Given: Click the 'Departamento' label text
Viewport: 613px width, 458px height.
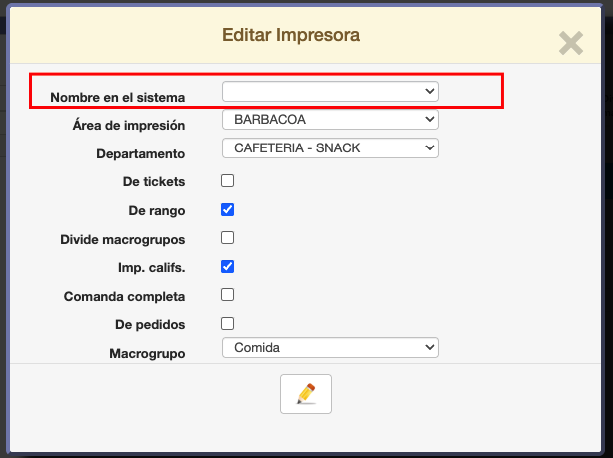Looking at the screenshot, I should click(140, 154).
